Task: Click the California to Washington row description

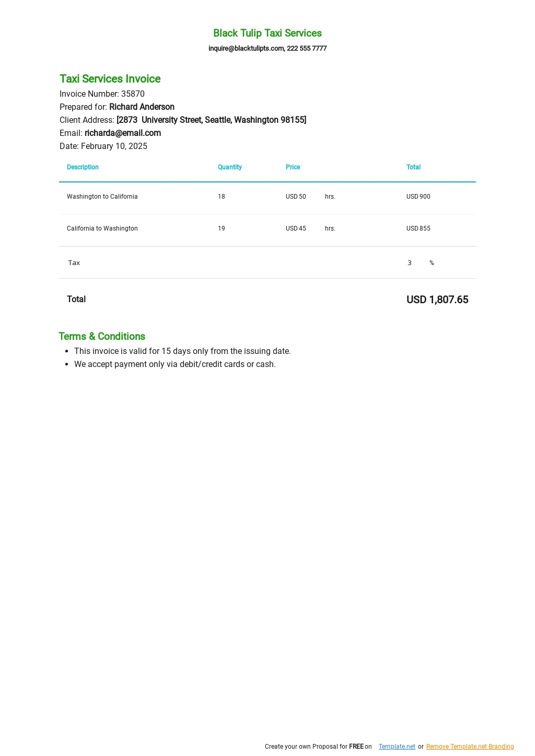Action: [102, 228]
